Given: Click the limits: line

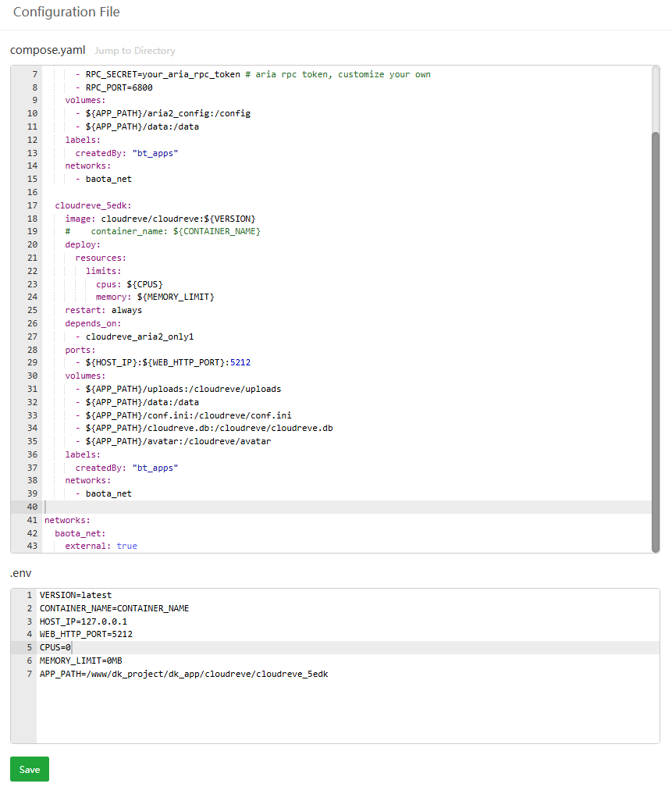Looking at the screenshot, I should click(x=103, y=270).
